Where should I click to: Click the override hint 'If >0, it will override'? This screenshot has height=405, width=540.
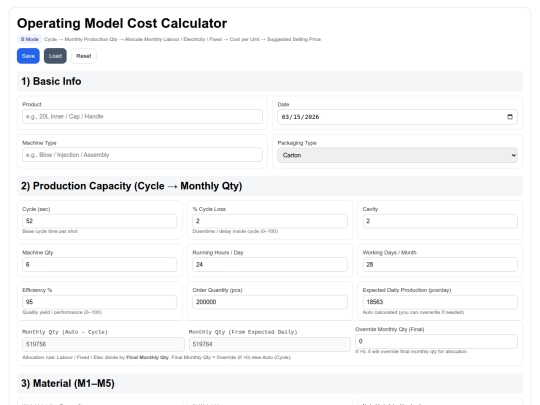pos(411,352)
